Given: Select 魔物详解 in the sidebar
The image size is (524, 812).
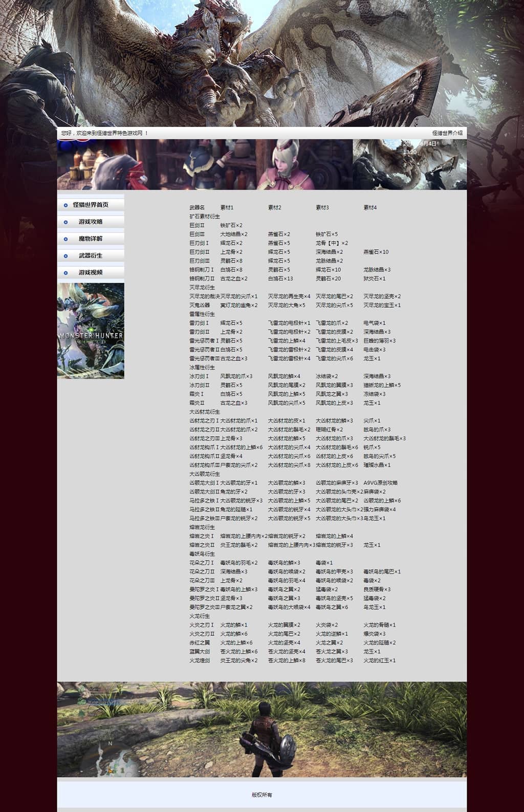Looking at the screenshot, I should [x=91, y=239].
